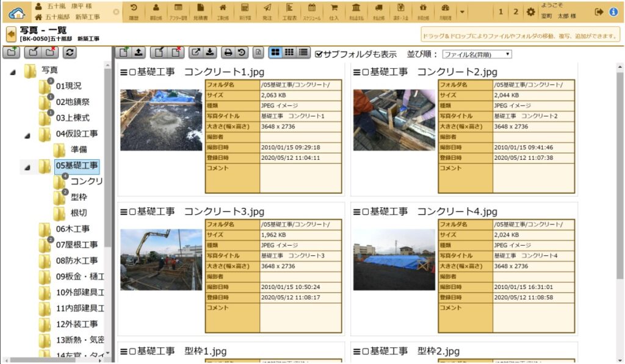
Task: Select the 01現況 folder
Action: tap(68, 86)
